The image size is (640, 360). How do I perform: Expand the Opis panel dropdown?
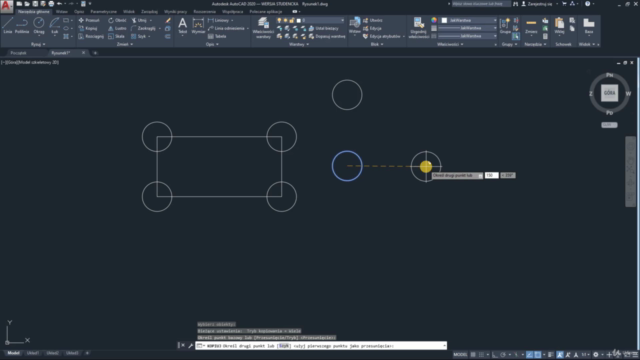pyautogui.click(x=212, y=44)
